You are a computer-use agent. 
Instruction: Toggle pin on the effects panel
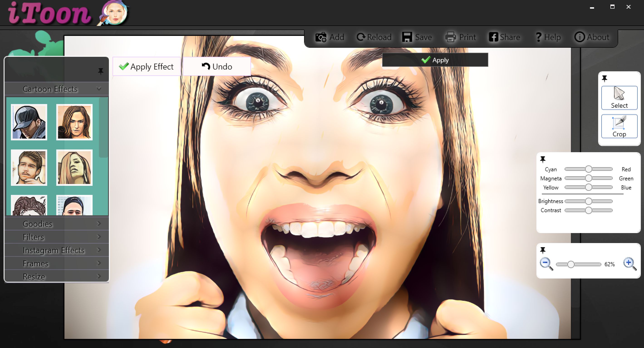tap(101, 71)
